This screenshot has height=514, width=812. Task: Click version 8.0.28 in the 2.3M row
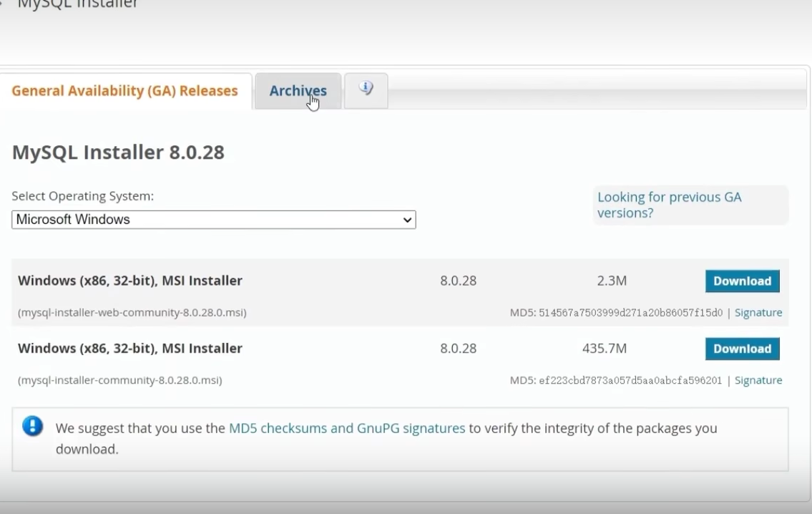click(459, 281)
